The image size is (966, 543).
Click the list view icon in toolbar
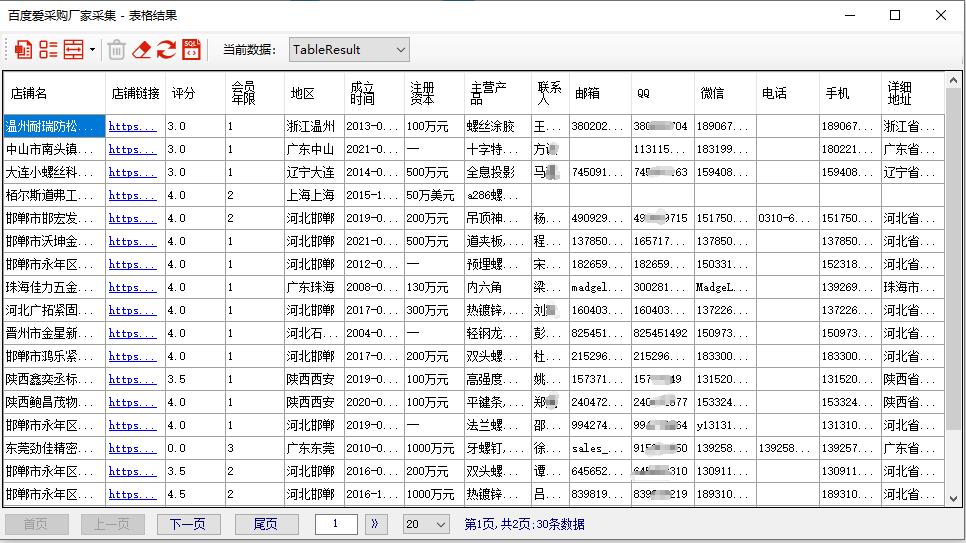[48, 49]
